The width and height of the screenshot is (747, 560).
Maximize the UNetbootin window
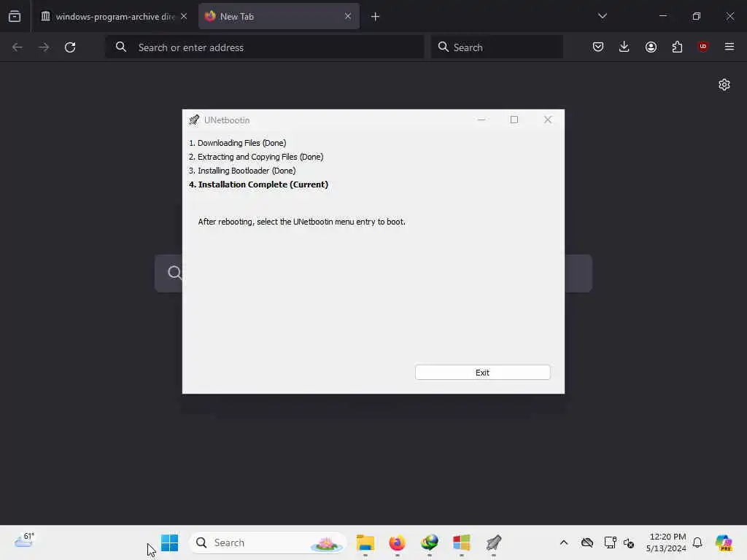coord(514,120)
